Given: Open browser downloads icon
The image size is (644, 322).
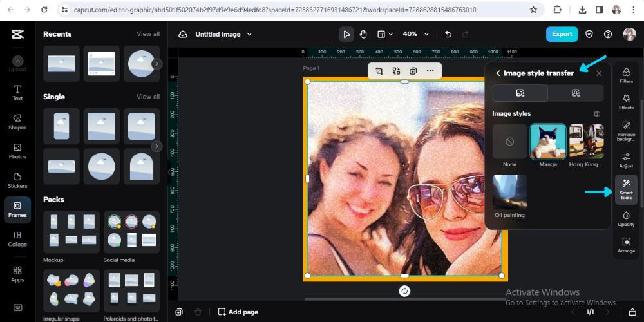Looking at the screenshot, I should point(582,10).
